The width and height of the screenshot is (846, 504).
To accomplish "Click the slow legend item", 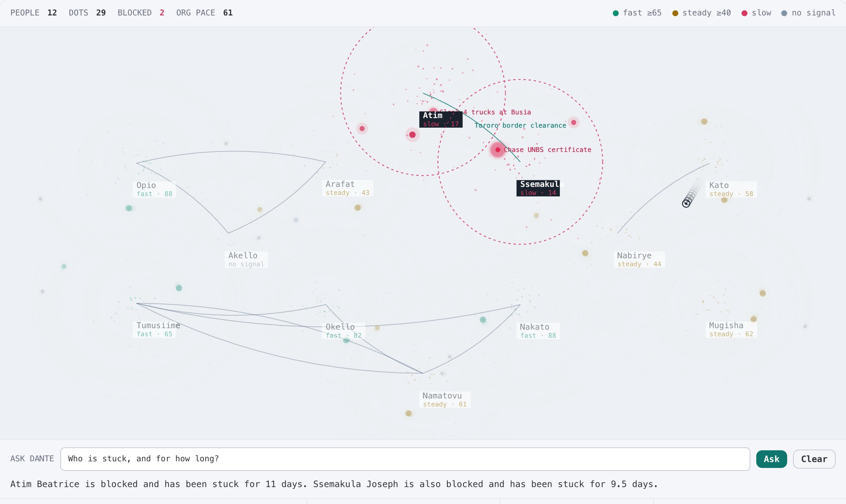I will (756, 13).
